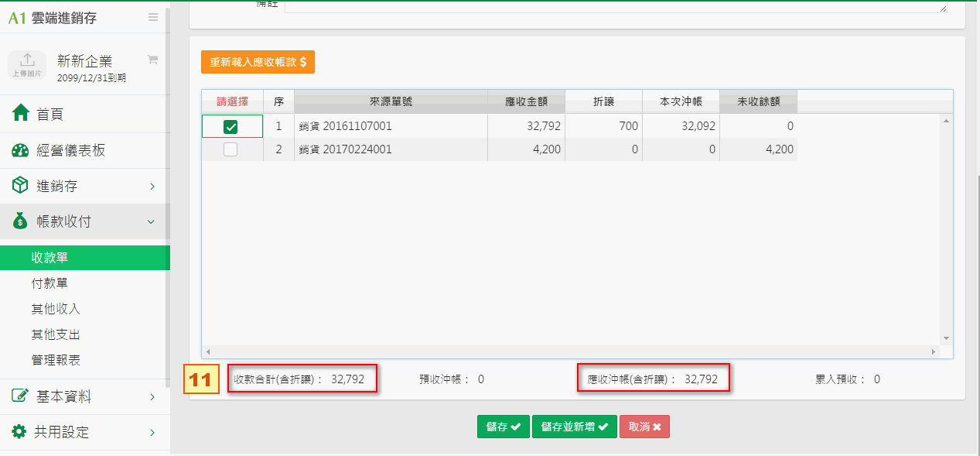Click the red 取消 button
The width and height of the screenshot is (980, 456).
click(x=644, y=427)
